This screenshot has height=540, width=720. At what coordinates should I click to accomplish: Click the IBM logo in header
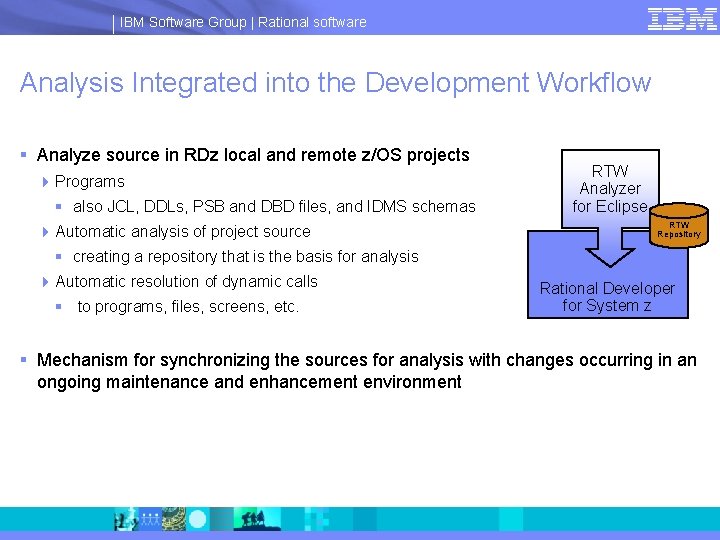(x=682, y=19)
